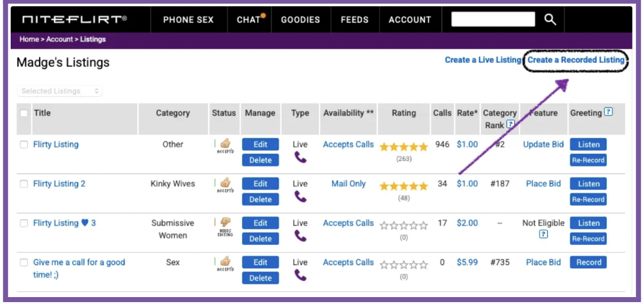This screenshot has height=304, width=644.
Task: Check the Flirty Listing 2 checkbox
Action: click(x=25, y=184)
